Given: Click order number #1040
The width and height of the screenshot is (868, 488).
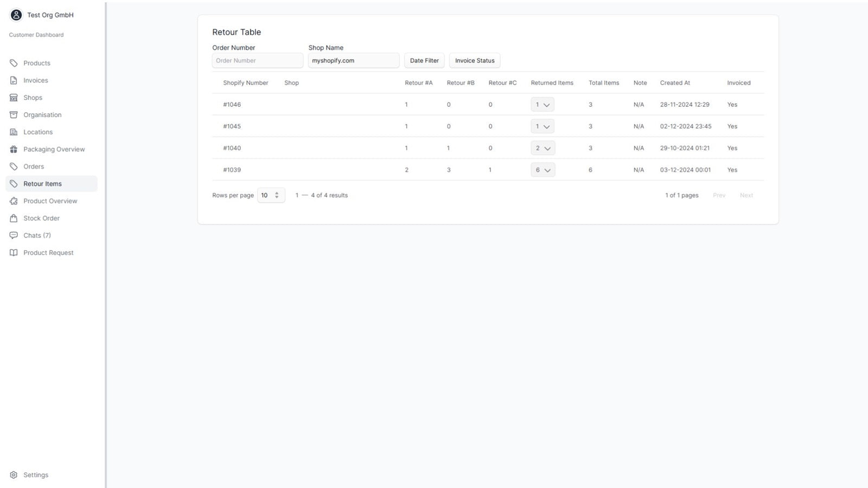Looking at the screenshot, I should pos(232,148).
